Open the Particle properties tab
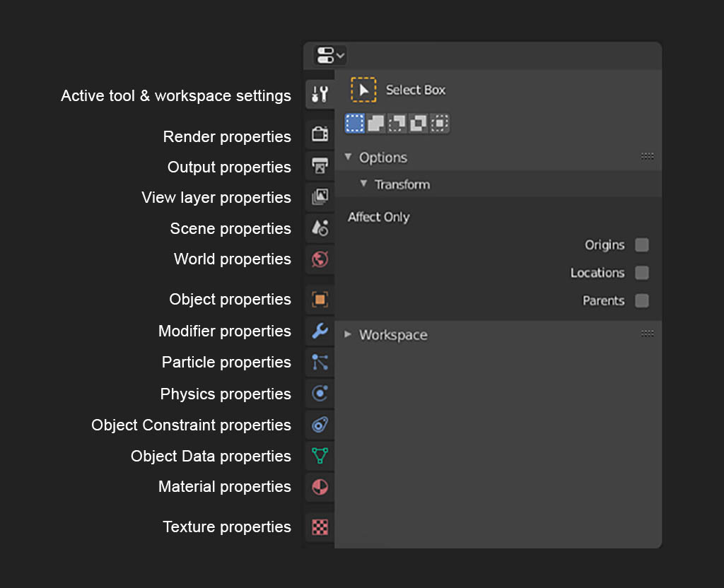Image resolution: width=724 pixels, height=588 pixels. pyautogui.click(x=319, y=362)
